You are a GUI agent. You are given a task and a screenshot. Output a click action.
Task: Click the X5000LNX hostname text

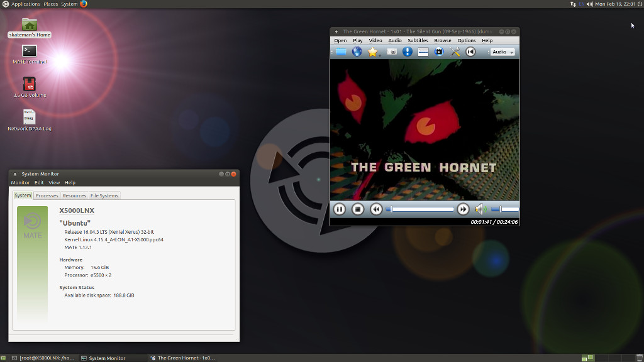pos(77,211)
